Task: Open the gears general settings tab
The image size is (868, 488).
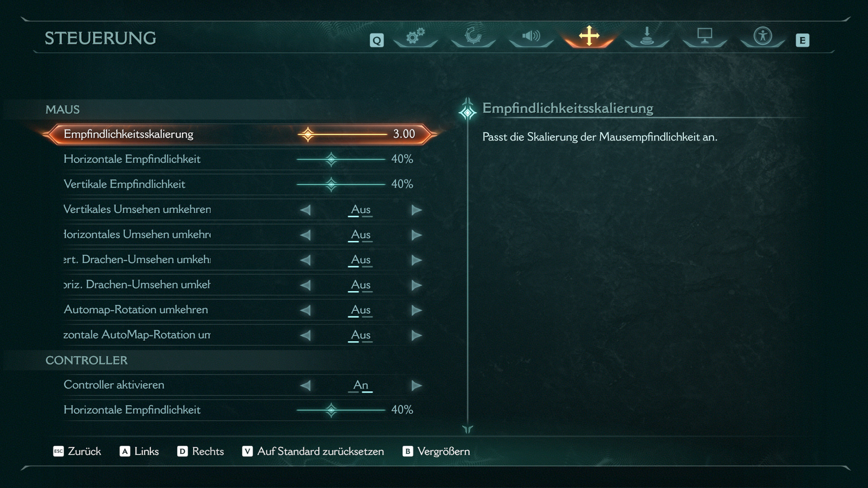Action: (415, 36)
